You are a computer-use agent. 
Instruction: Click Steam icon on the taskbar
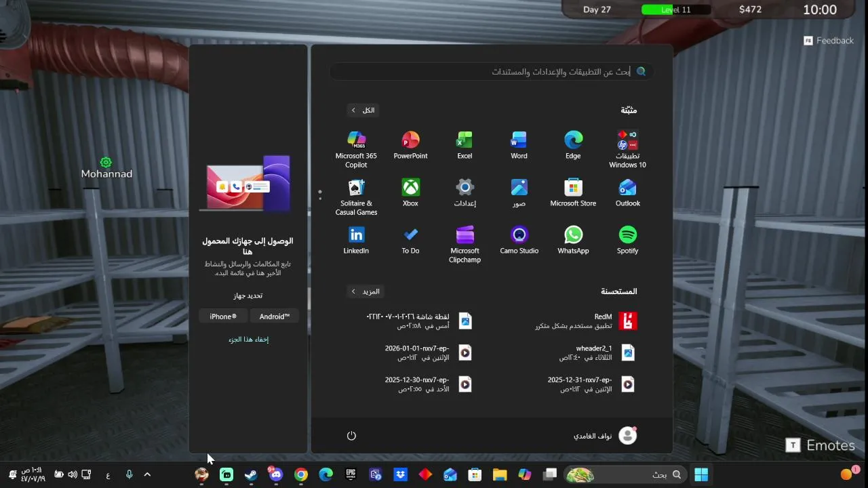click(251, 474)
